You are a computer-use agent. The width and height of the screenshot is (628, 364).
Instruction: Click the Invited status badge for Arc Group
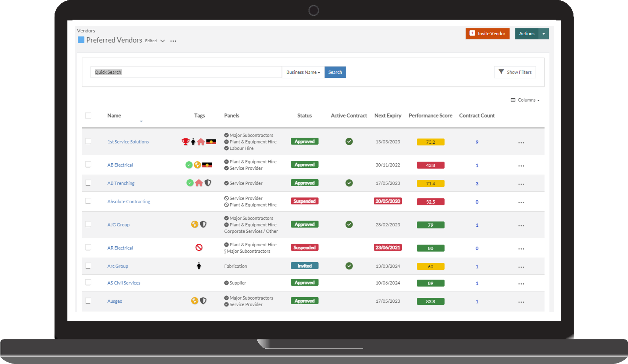[304, 266]
